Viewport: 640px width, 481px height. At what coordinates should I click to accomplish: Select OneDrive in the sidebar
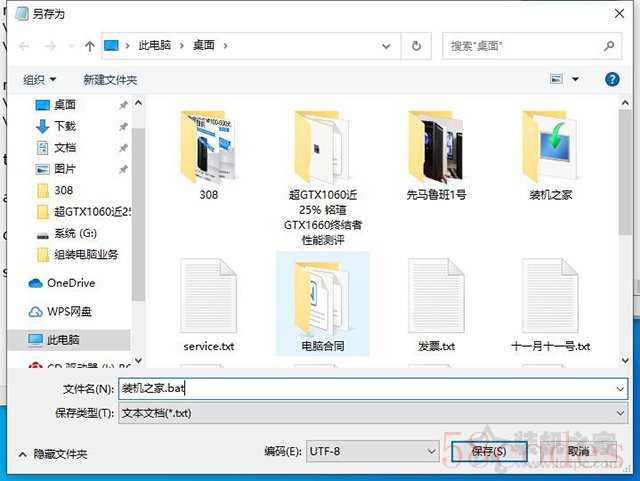[x=70, y=283]
